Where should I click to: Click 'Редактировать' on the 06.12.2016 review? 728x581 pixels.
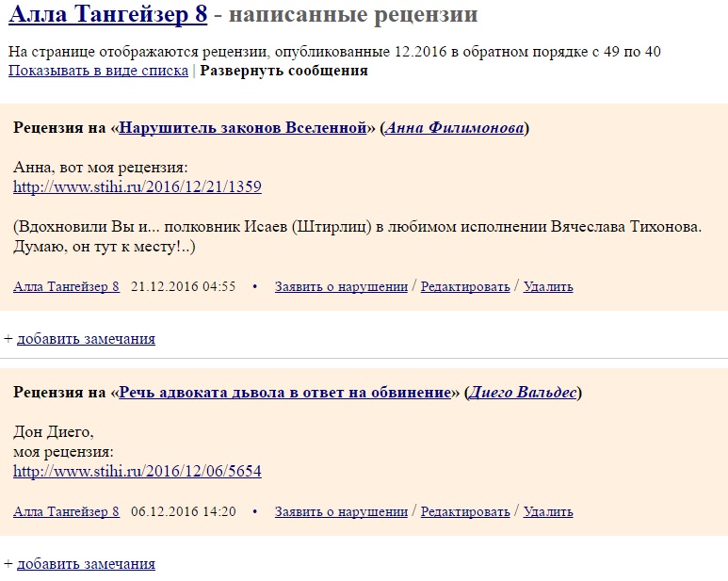point(465,512)
